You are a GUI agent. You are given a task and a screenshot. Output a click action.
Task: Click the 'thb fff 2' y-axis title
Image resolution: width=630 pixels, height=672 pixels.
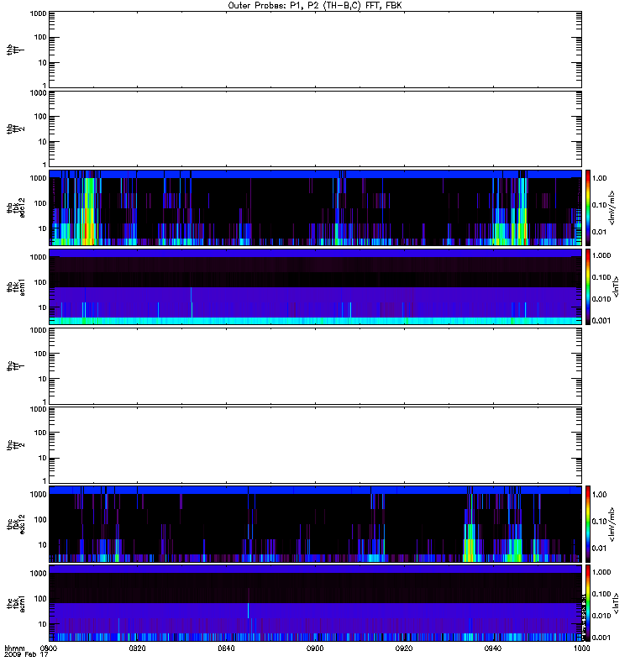point(15,129)
